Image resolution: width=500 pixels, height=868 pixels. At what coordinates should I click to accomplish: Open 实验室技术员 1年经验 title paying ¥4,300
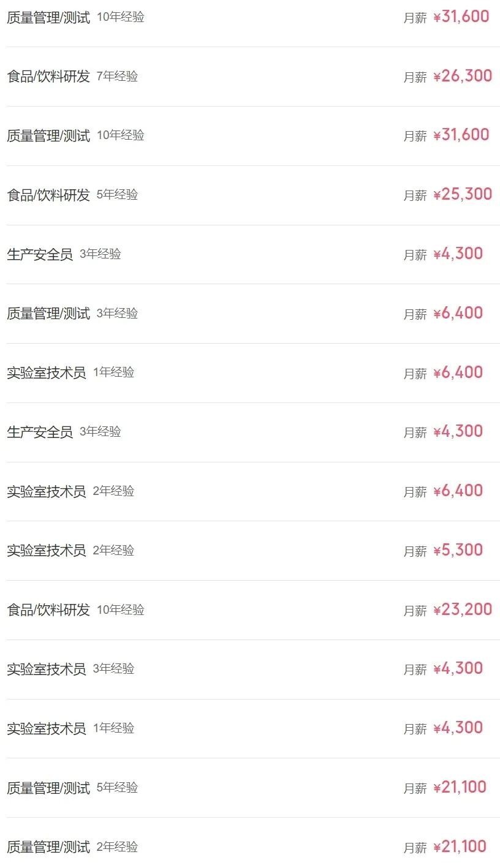click(x=47, y=728)
